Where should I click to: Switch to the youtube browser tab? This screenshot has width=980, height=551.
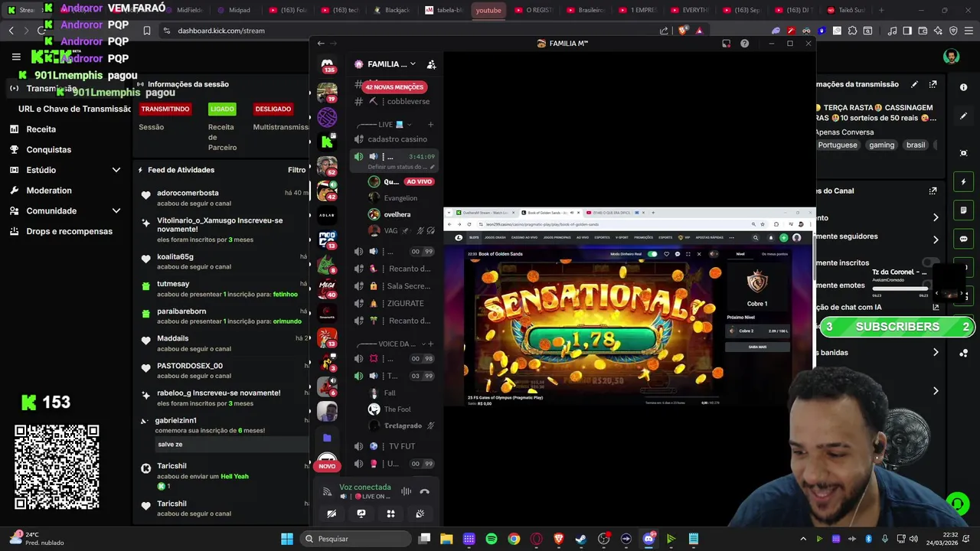(x=488, y=10)
